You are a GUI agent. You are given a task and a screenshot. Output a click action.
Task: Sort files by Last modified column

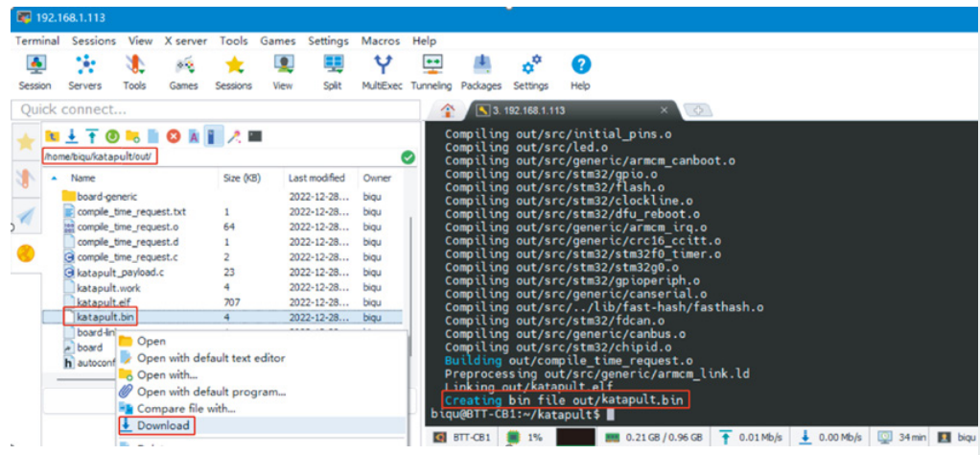[316, 179]
